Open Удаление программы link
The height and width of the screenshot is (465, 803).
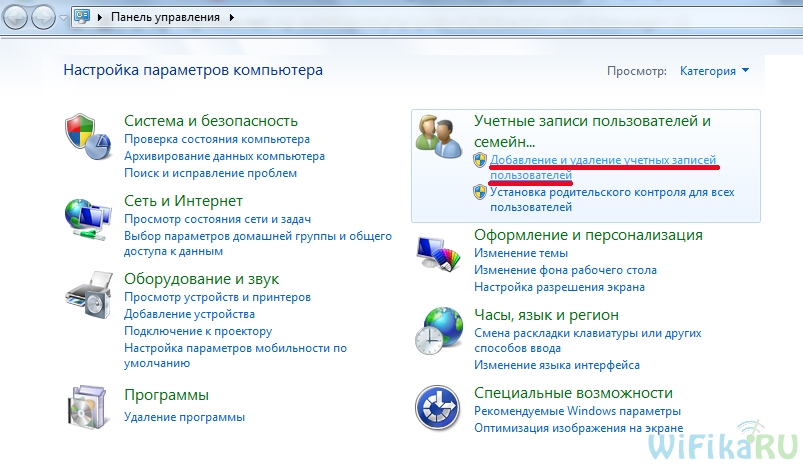184,417
